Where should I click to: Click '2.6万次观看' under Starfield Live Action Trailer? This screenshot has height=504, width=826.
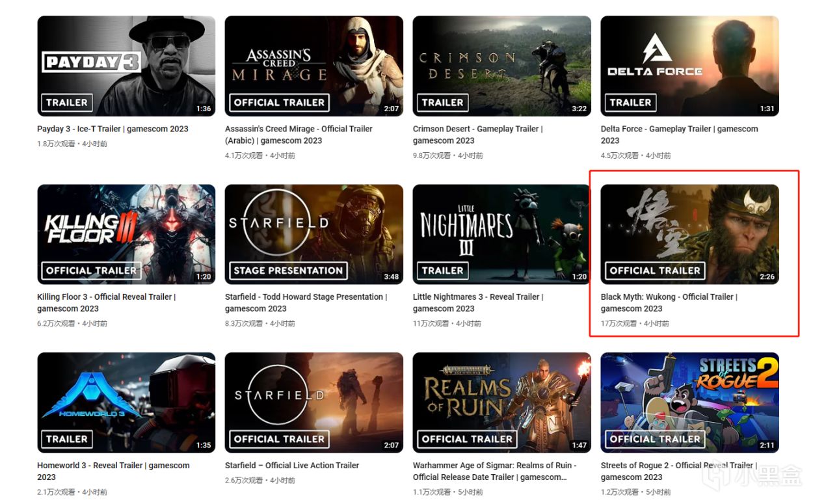[245, 481]
